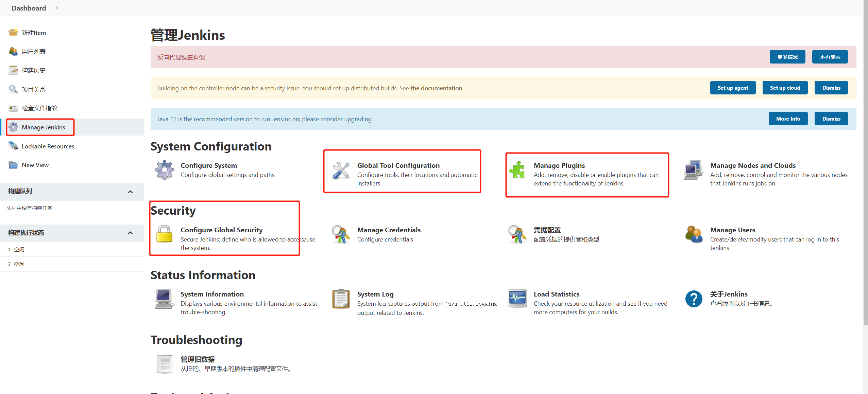
Task: Open 构建历史 from the side menu
Action: tap(33, 70)
